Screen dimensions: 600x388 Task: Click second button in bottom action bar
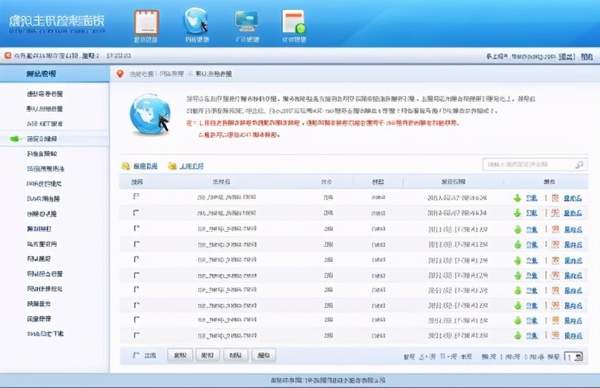click(207, 355)
